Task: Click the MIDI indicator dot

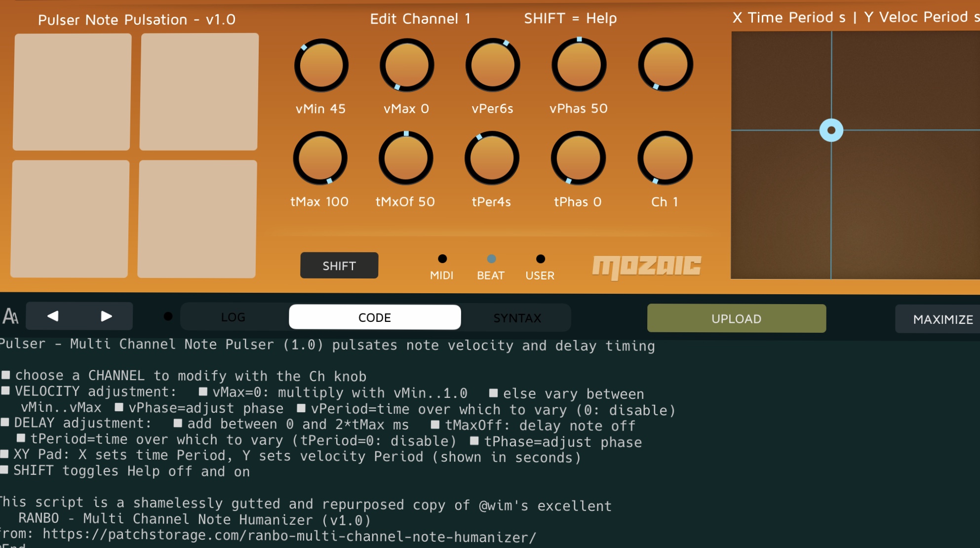Action: [442, 259]
